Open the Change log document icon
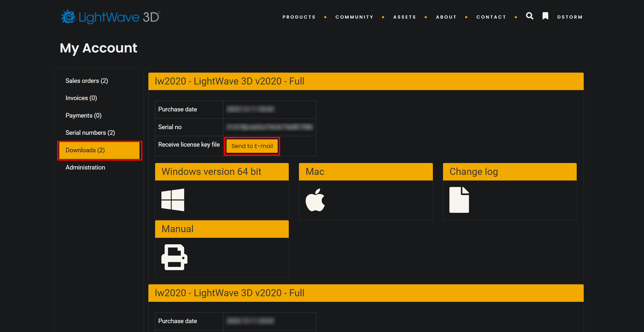Image resolution: width=644 pixels, height=332 pixels. pyautogui.click(x=459, y=200)
